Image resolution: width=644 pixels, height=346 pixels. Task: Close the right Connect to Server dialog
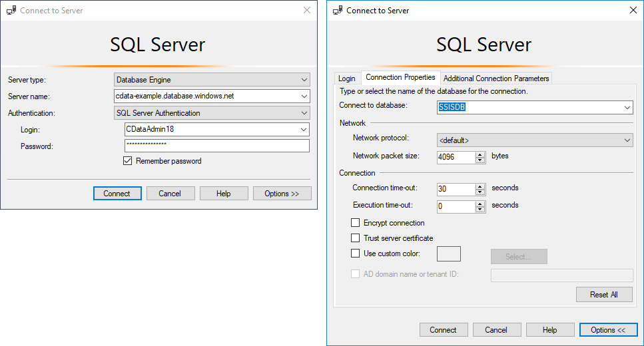coord(633,10)
